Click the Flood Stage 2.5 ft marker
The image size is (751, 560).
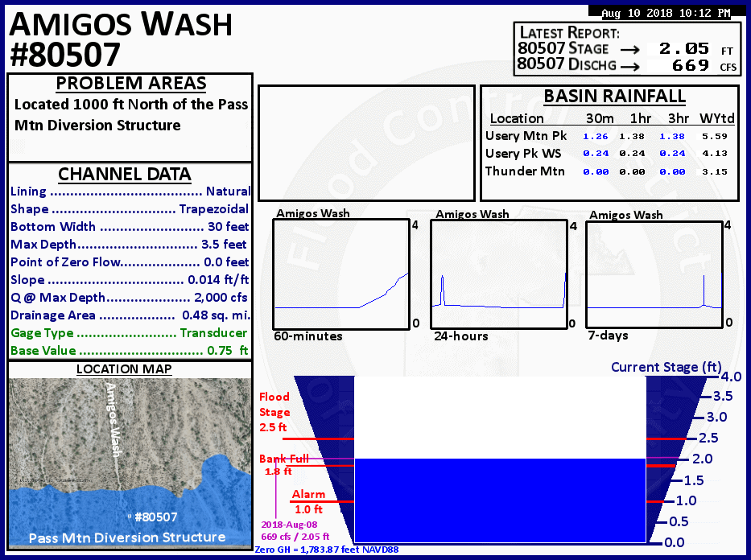pos(274,412)
